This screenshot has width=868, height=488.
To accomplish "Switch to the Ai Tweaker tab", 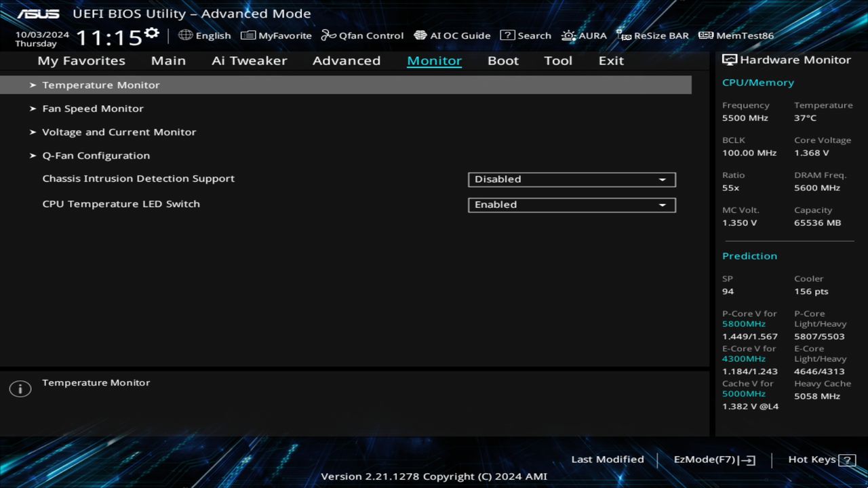I will 249,60.
